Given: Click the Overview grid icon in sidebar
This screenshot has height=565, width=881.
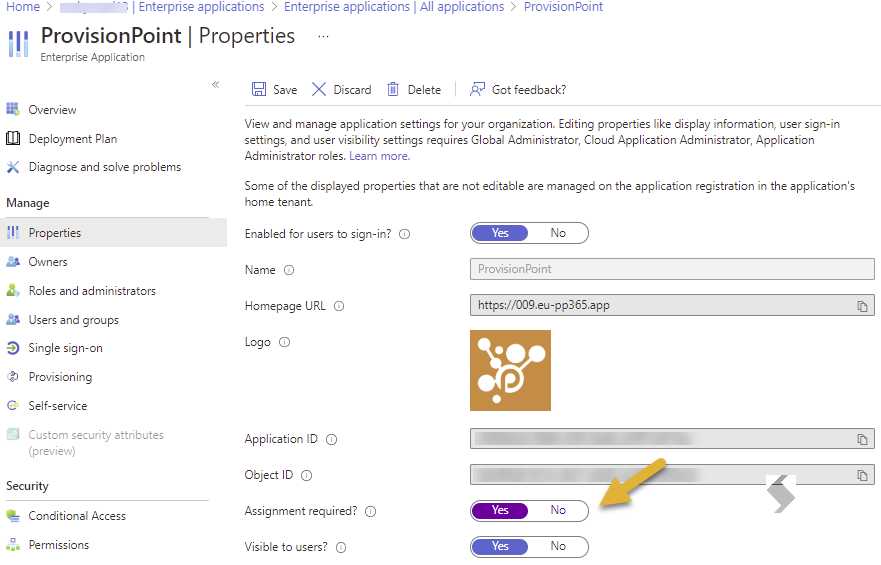Looking at the screenshot, I should [13, 109].
